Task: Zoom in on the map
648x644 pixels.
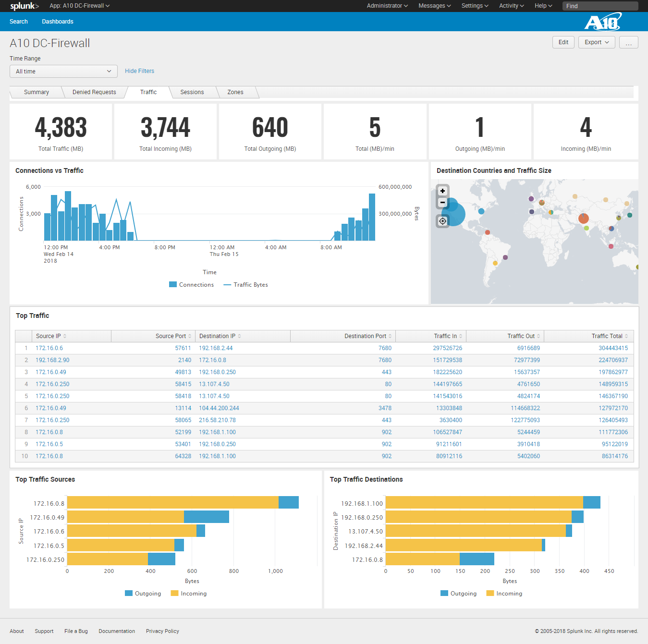Action: point(442,191)
